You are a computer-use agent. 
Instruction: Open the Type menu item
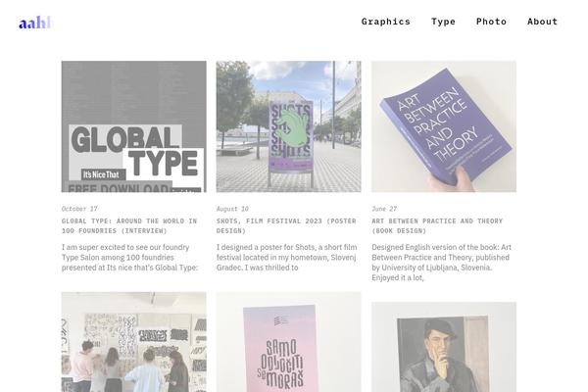pos(443,22)
